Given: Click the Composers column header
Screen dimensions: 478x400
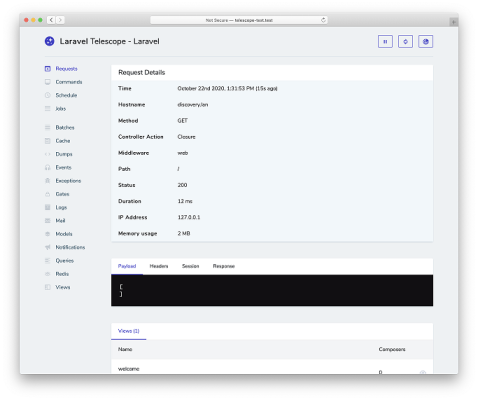Looking at the screenshot, I should [392, 349].
